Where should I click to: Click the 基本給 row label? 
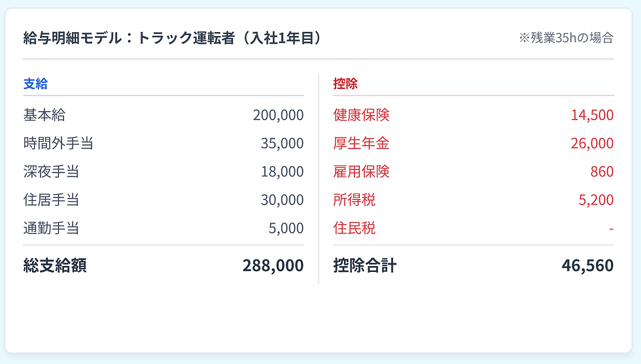click(x=44, y=115)
